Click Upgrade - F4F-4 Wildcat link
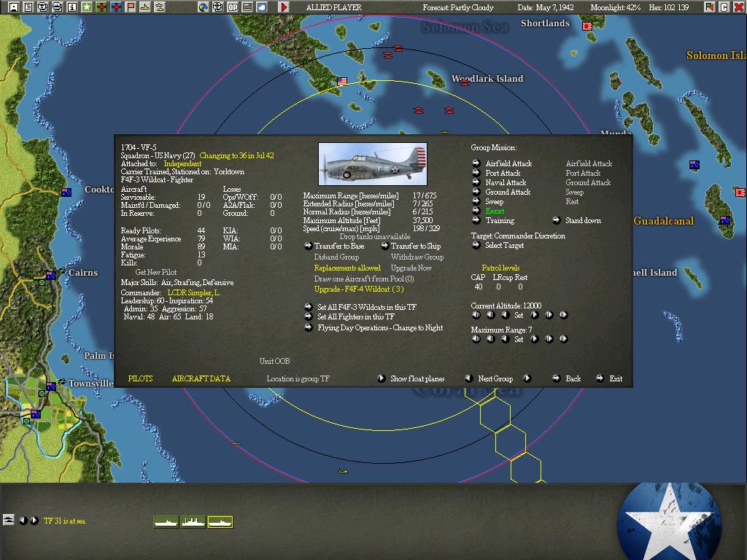747x560 pixels. pos(359,289)
